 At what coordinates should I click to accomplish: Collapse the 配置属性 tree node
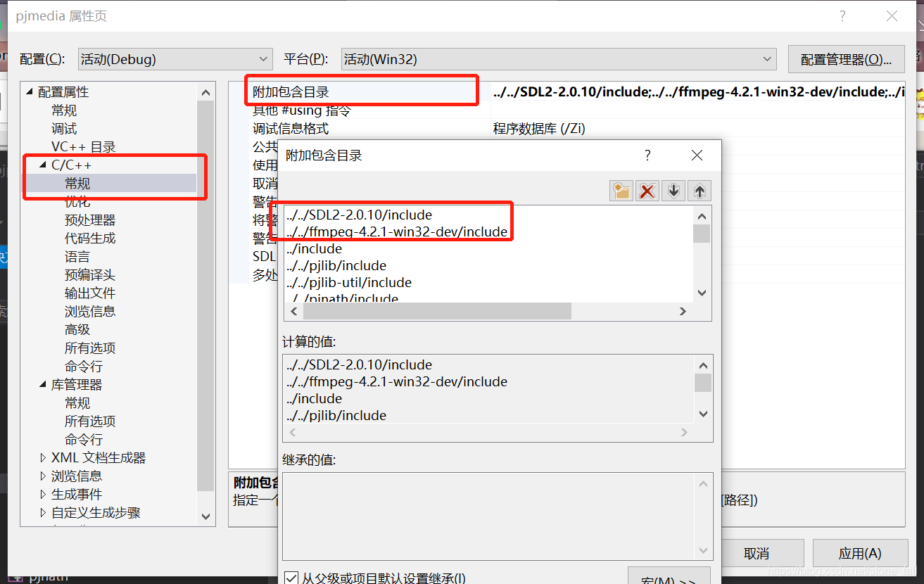coord(30,92)
